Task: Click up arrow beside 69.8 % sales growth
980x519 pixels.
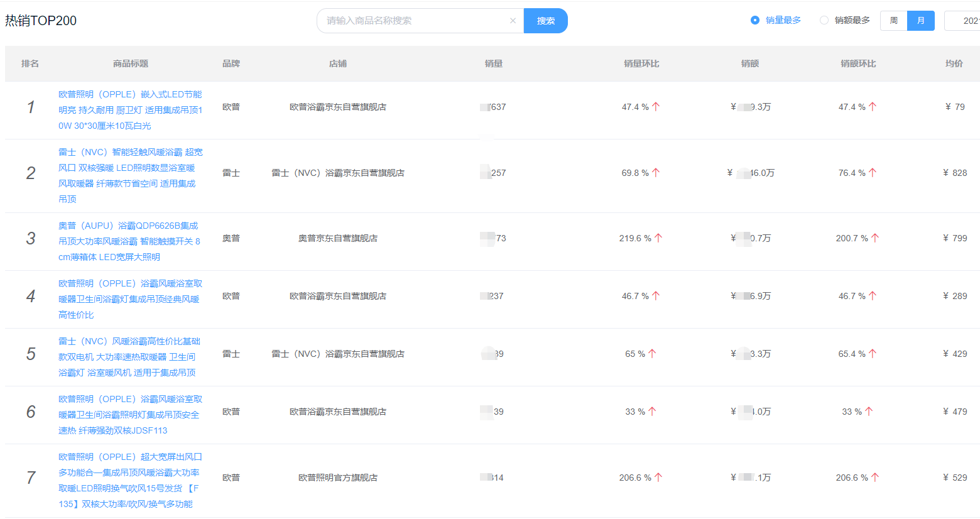Action: 656,173
